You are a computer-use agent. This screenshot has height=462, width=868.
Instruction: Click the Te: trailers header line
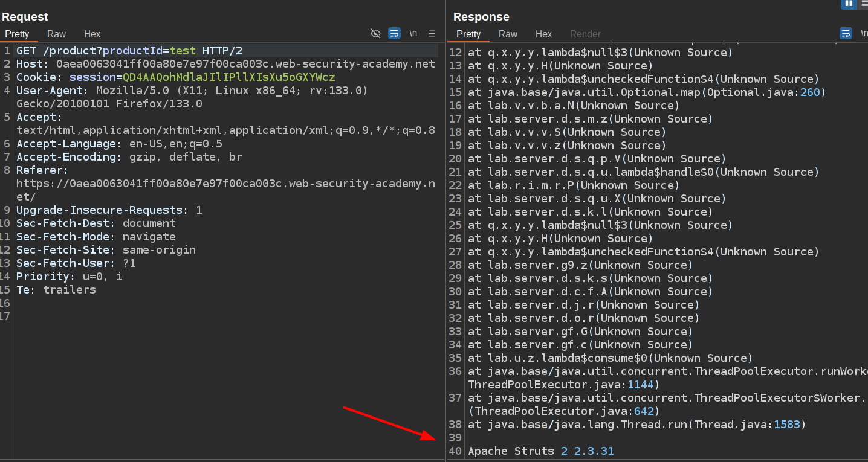point(56,290)
